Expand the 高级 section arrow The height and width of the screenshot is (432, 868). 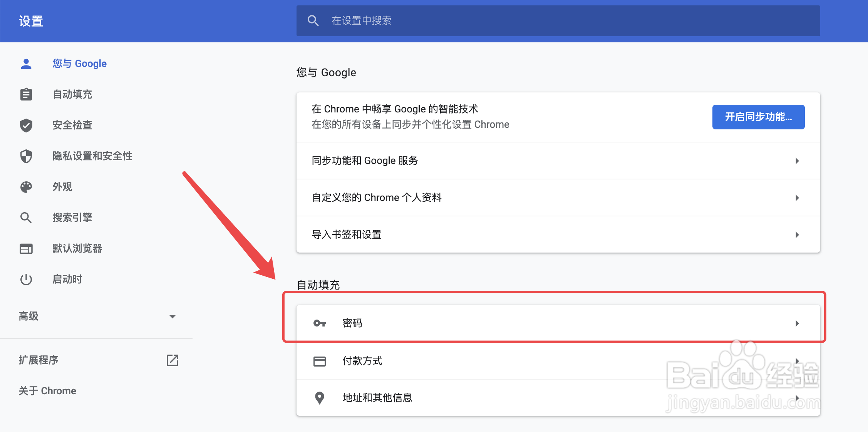tap(173, 316)
